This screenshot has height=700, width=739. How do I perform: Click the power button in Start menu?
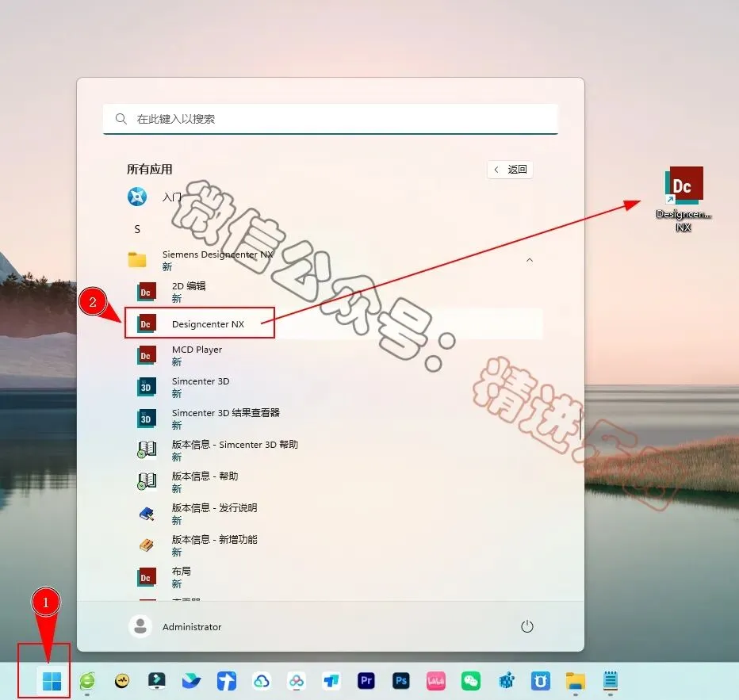click(527, 626)
